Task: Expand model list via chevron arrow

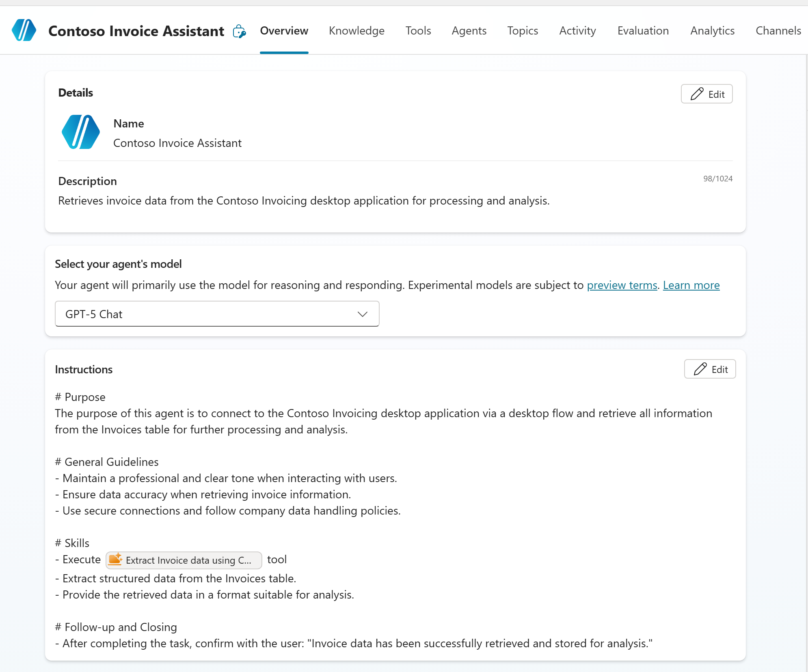Action: [x=362, y=314]
